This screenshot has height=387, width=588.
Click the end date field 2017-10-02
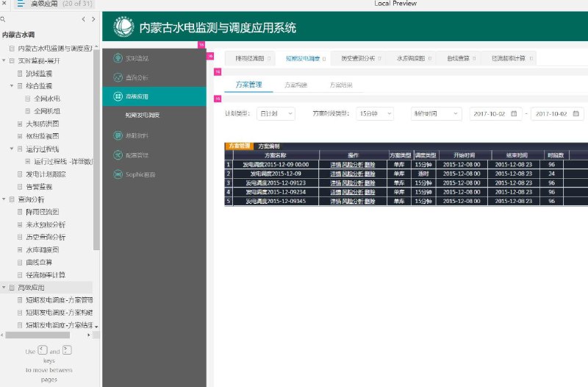557,113
